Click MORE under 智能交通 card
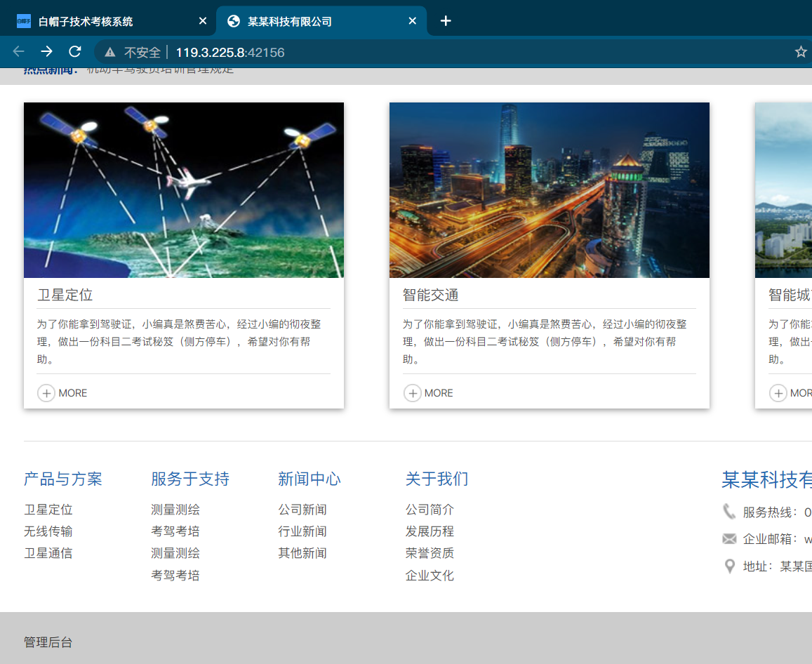The image size is (812, 664). click(x=439, y=393)
